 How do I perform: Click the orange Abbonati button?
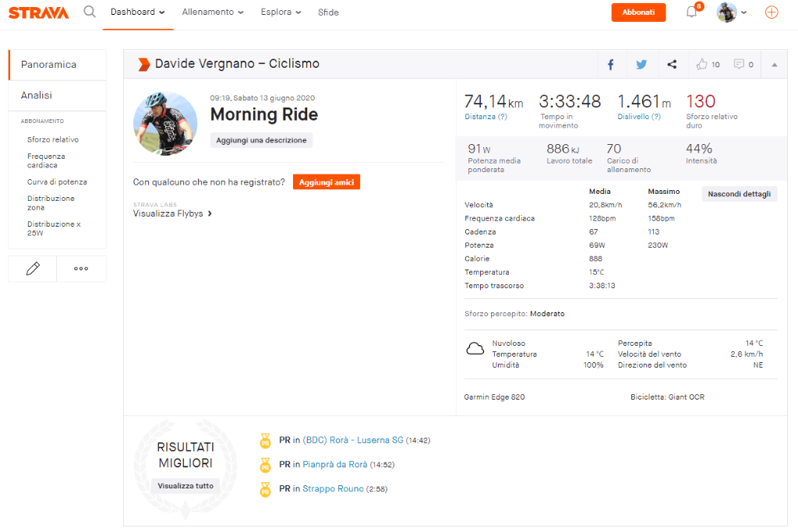point(638,12)
